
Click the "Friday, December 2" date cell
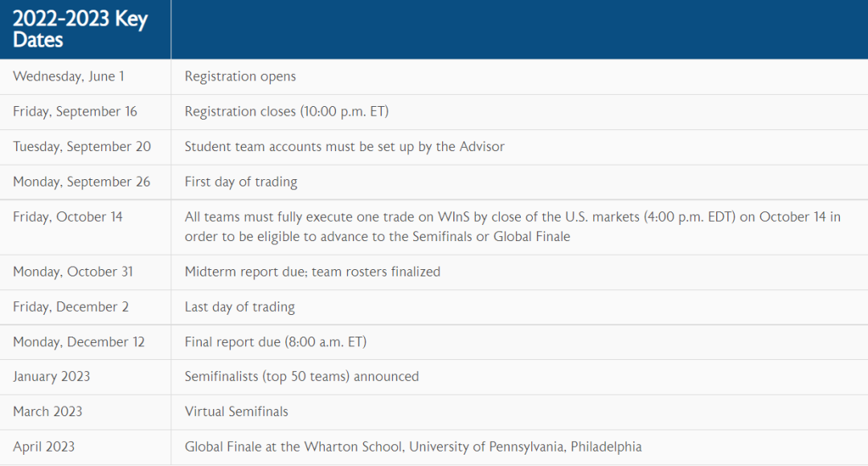(71, 307)
